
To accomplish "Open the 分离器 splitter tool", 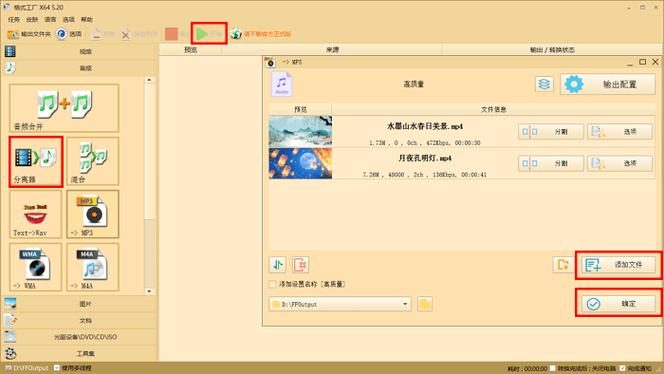I will (36, 161).
